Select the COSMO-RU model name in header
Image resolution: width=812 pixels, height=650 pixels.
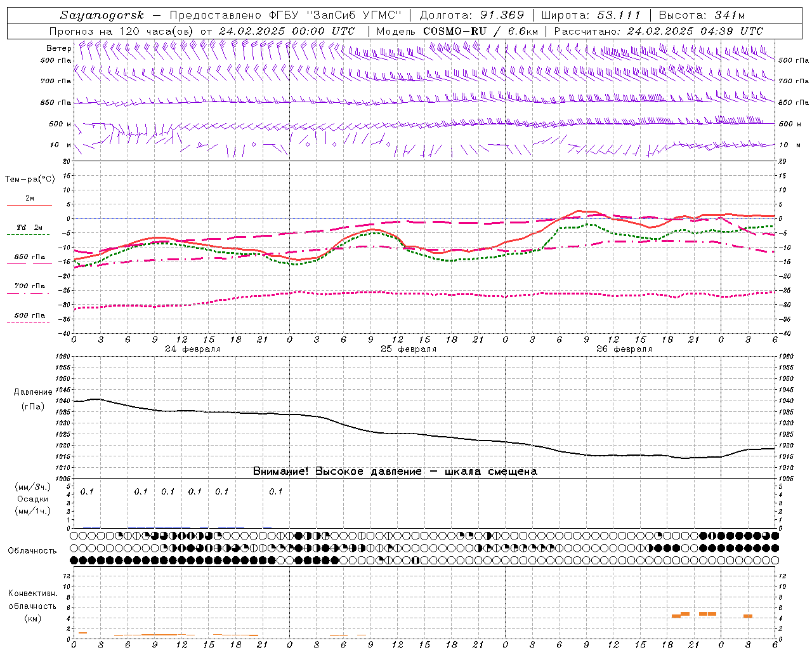tap(451, 31)
